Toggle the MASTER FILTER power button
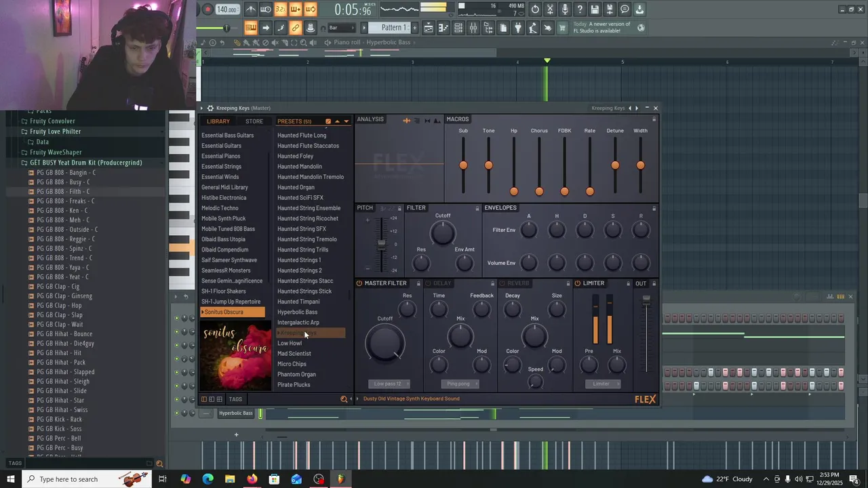The height and width of the screenshot is (488, 868). tap(359, 283)
